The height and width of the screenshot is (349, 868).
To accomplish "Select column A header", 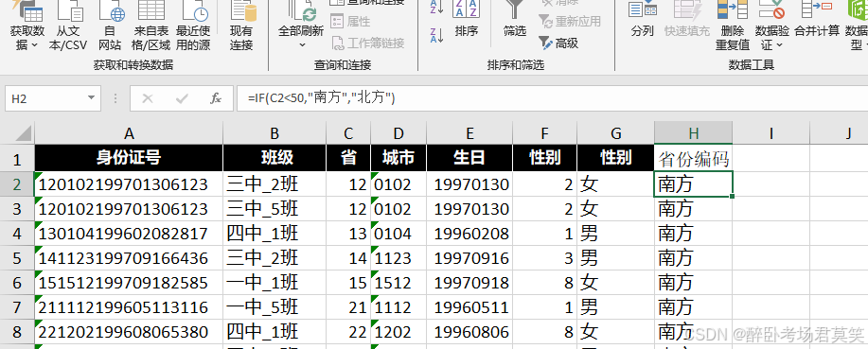I will [x=129, y=132].
